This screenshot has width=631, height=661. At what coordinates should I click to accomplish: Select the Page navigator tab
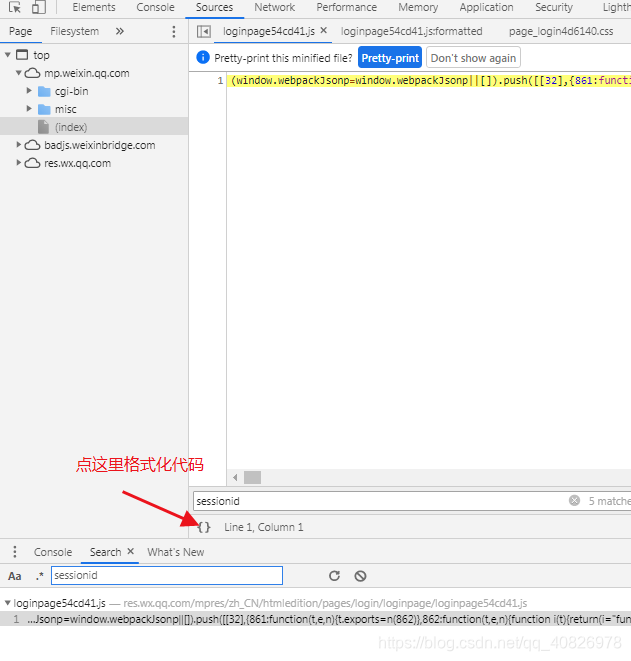(20, 31)
